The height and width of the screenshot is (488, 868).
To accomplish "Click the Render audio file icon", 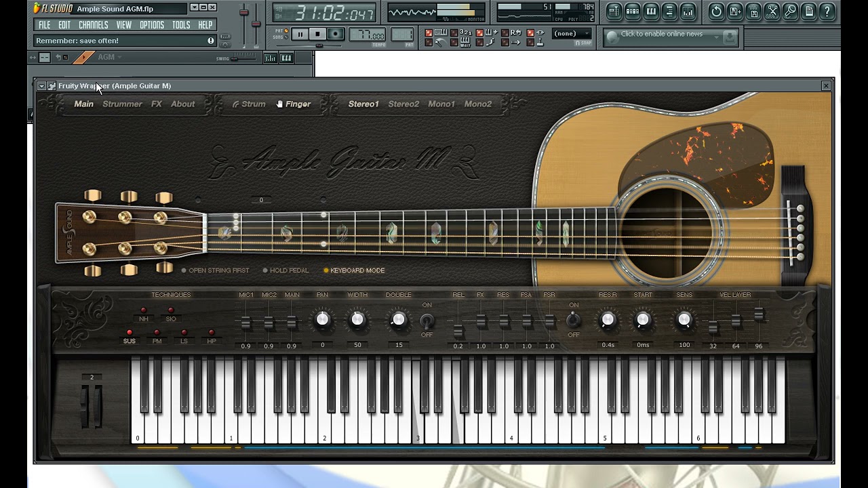I will click(x=753, y=11).
